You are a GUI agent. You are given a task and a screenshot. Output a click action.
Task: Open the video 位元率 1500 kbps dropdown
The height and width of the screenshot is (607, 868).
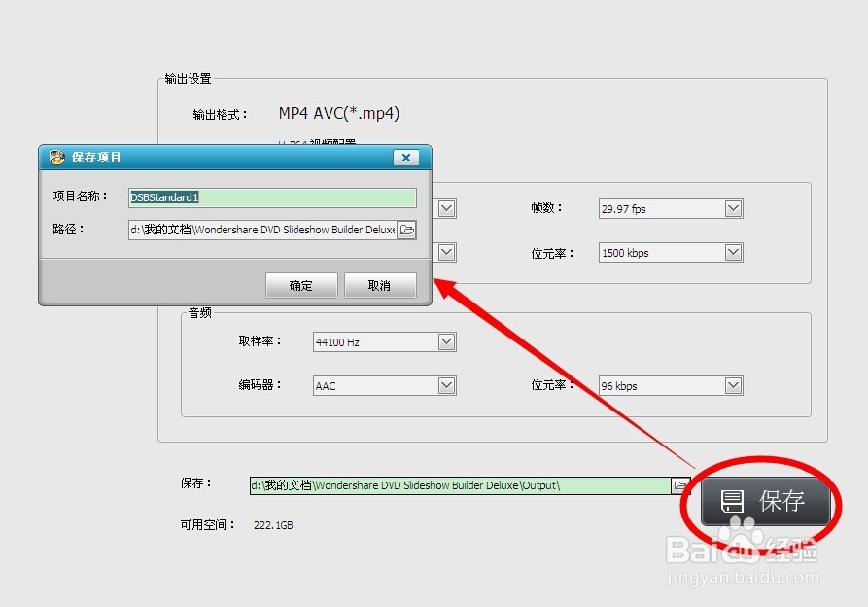pos(733,253)
